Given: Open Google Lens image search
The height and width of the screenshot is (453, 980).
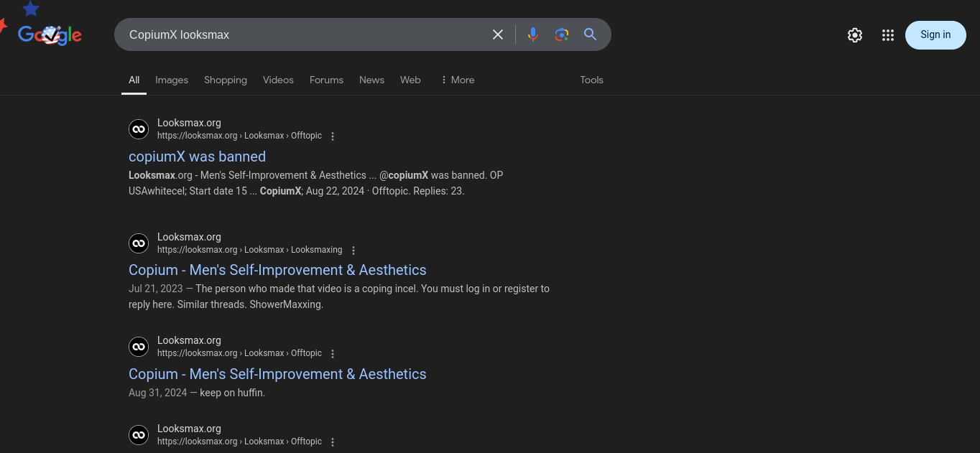Looking at the screenshot, I should point(562,34).
